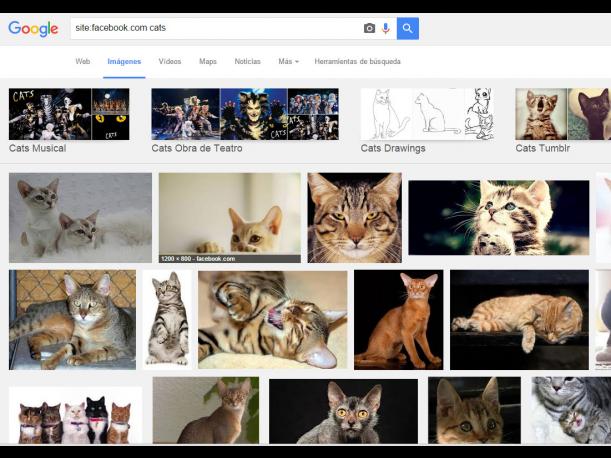
Task: Expand the Más dropdown menu
Action: click(x=288, y=62)
